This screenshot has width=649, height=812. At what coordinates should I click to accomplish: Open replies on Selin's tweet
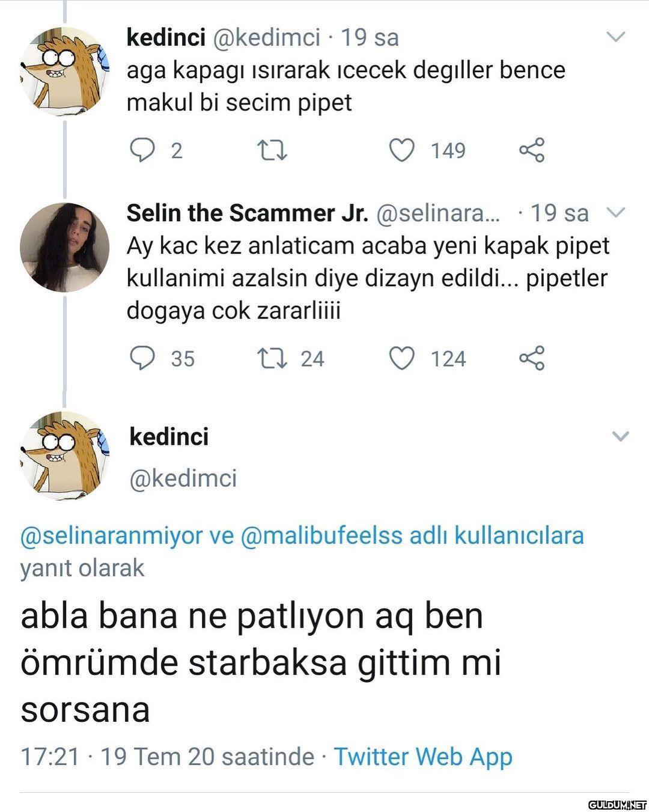point(142,358)
